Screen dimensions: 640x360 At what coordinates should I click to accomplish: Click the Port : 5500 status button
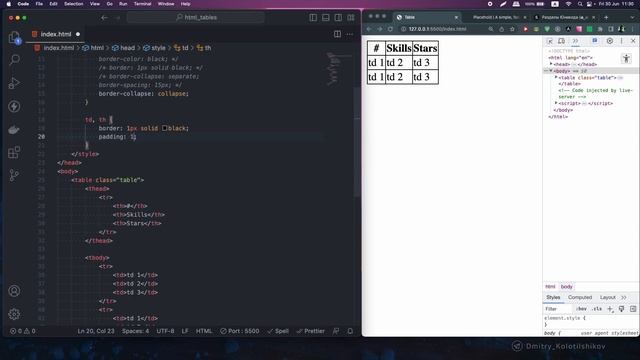[x=240, y=331]
